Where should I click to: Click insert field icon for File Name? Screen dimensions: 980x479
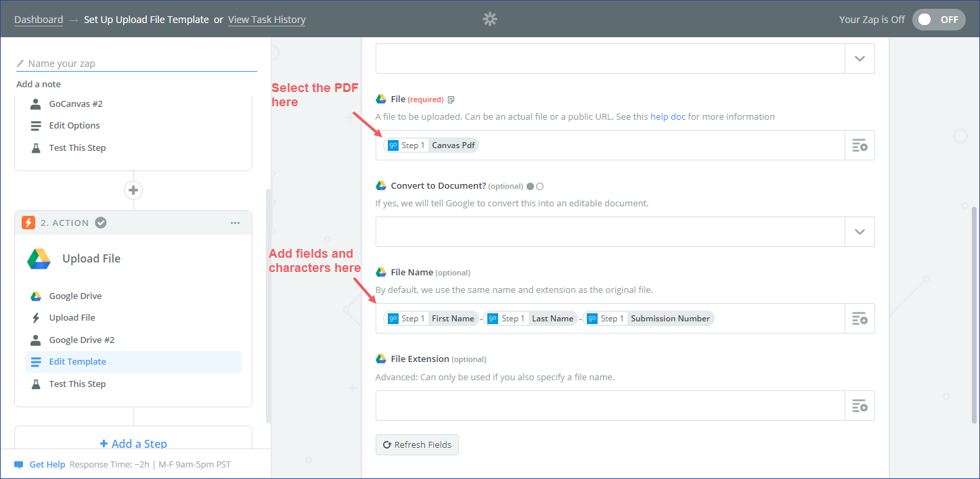[x=860, y=319]
